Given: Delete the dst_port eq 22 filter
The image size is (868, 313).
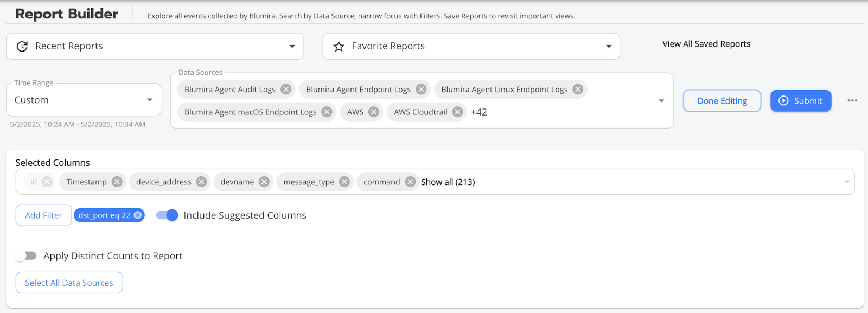Looking at the screenshot, I should 138,215.
